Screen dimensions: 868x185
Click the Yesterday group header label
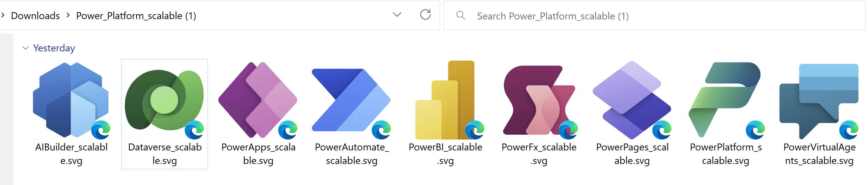54,48
